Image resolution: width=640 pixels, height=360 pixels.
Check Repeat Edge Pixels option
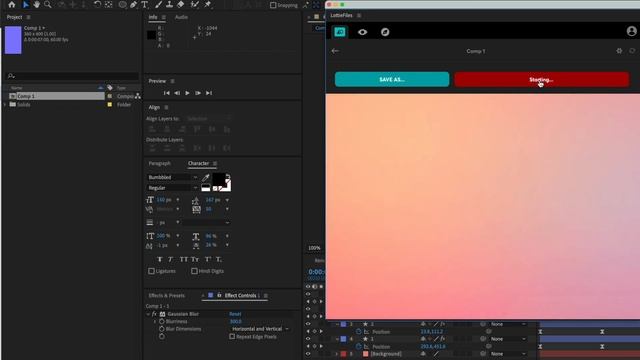pos(232,337)
